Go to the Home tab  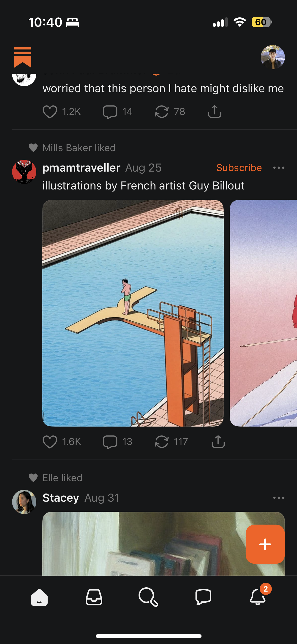39,597
